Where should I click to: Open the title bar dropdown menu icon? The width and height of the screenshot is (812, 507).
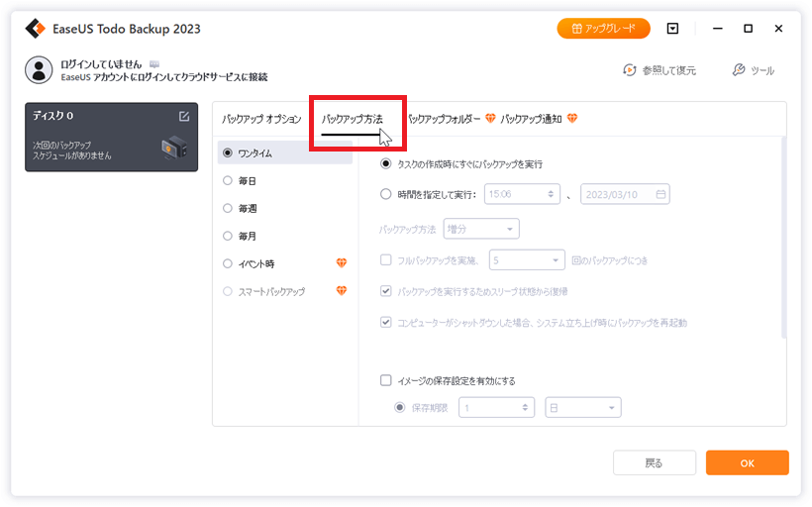[672, 29]
